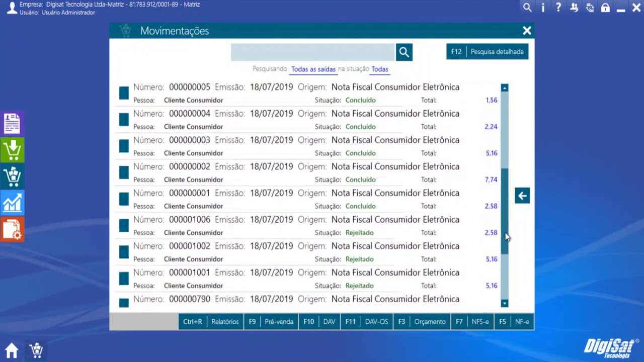Screen dimensions: 644x362
Task: Click total value 7,74
Action: coord(491,179)
